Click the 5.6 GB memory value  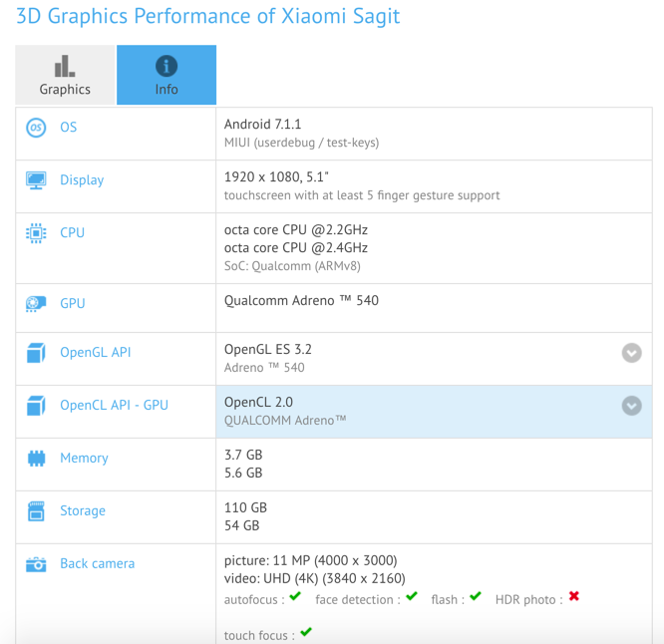point(243,473)
